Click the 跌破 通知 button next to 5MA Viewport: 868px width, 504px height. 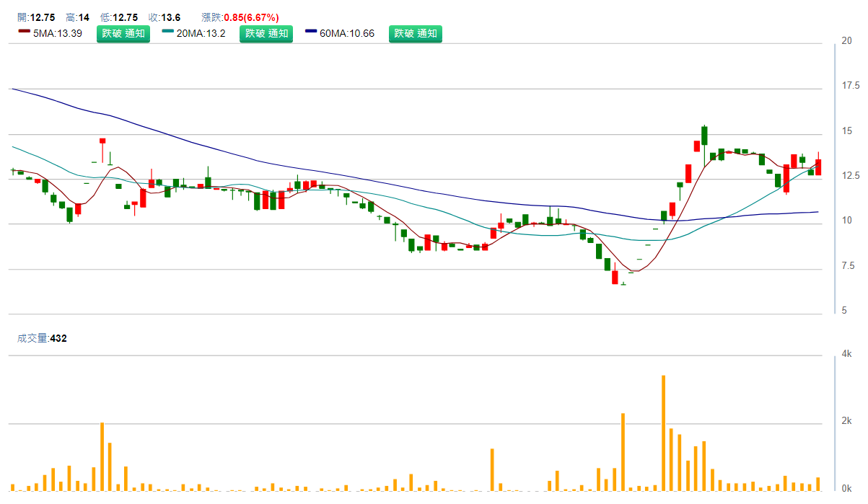pyautogui.click(x=123, y=33)
